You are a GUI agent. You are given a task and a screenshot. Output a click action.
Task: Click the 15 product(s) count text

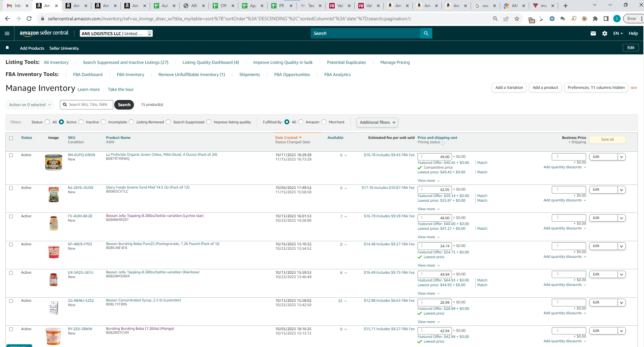tap(152, 105)
